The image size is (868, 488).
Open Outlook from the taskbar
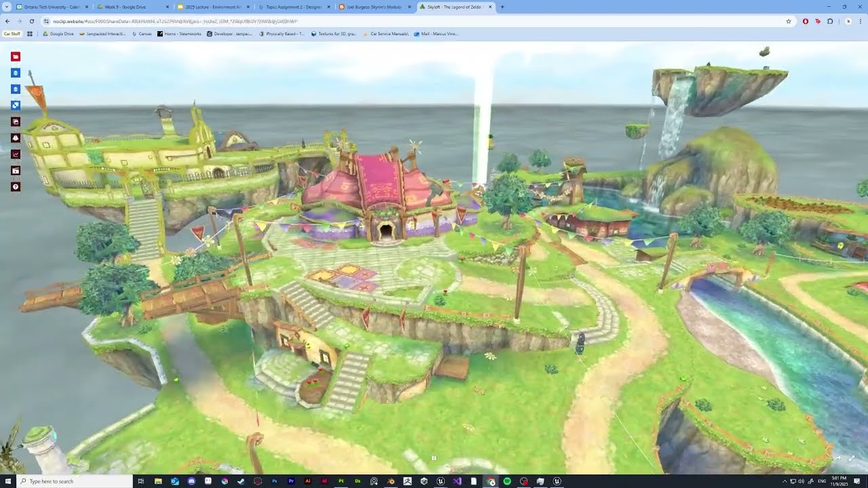pos(175,481)
